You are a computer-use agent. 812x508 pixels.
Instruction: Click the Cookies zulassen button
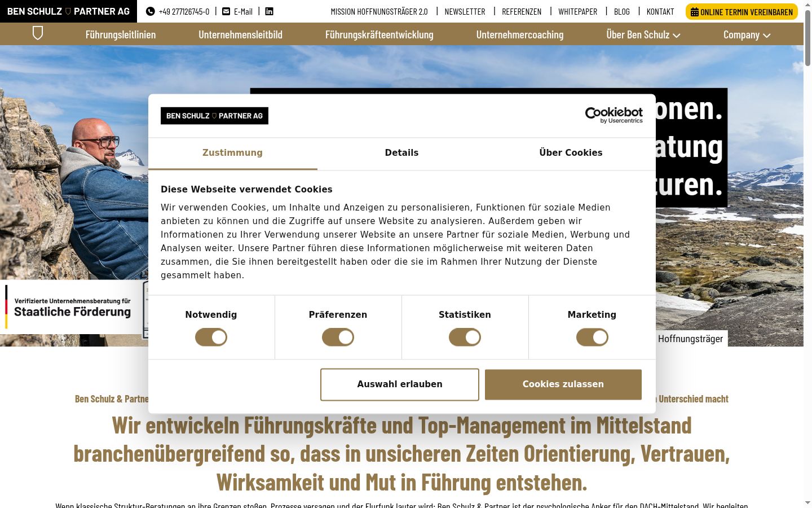tap(563, 384)
